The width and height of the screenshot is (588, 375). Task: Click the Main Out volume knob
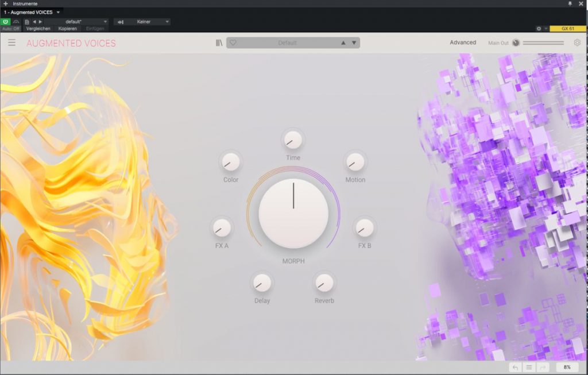[x=516, y=42]
